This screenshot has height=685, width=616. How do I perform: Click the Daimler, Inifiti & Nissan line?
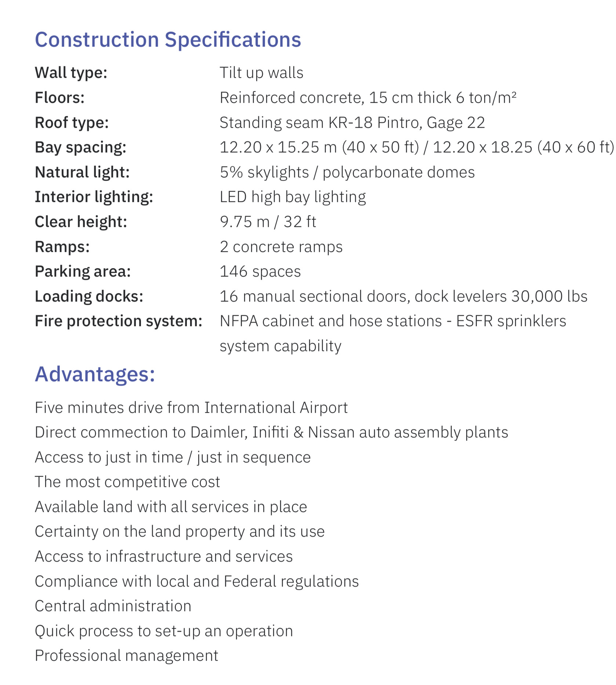point(271,432)
